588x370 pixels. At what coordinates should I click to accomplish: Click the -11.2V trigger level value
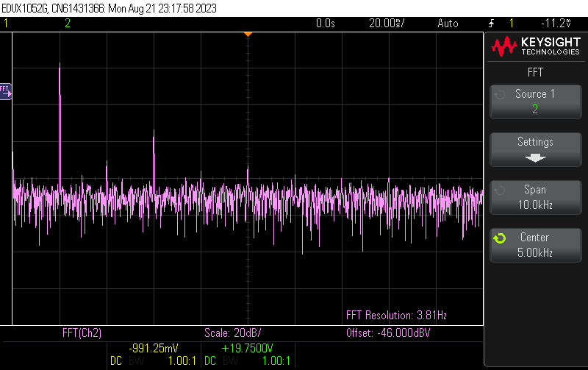tap(556, 24)
